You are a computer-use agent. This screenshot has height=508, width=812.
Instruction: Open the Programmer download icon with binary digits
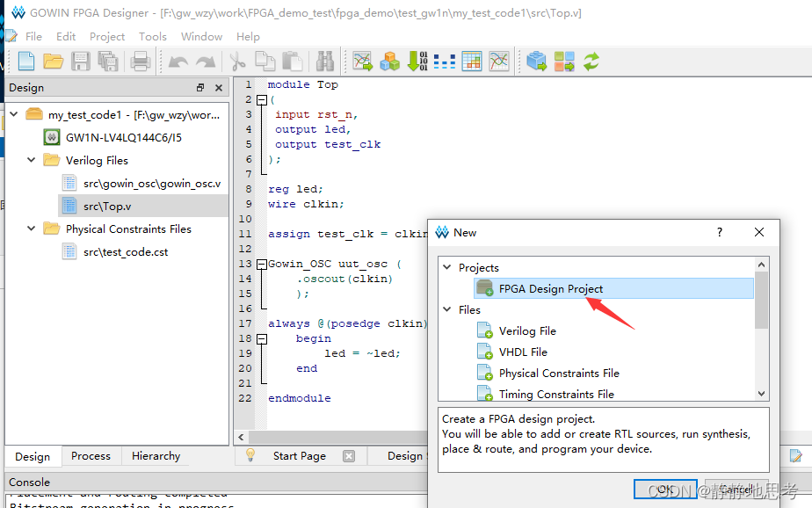tap(417, 62)
